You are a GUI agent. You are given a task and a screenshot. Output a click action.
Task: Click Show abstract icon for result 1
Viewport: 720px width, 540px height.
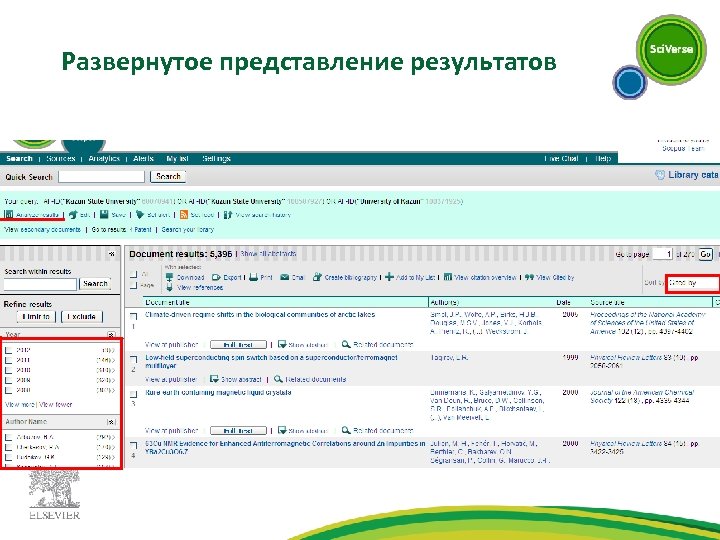pos(282,344)
